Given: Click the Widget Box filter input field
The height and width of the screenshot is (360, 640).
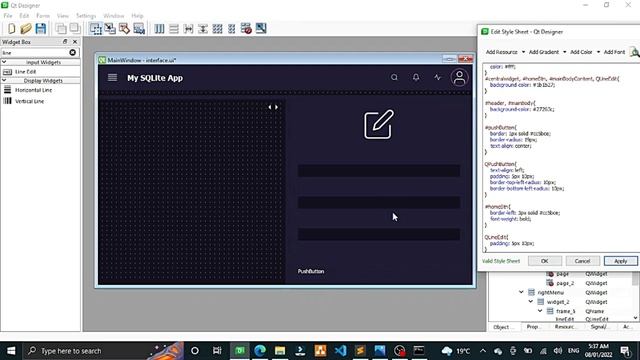Looking at the screenshot, I should (x=35, y=52).
